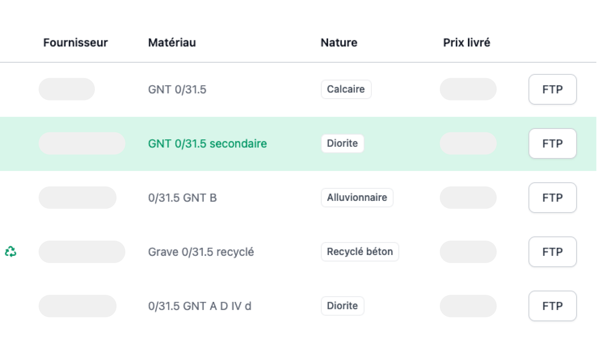Open FTP for Grave 0/31.5 recyclé
Viewport: 597px width, 364px height.
pos(552,252)
